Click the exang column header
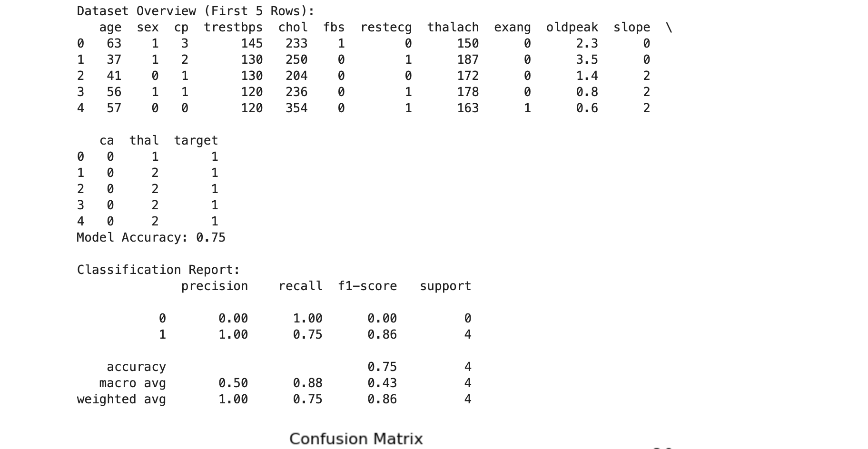868x449 pixels. point(512,28)
